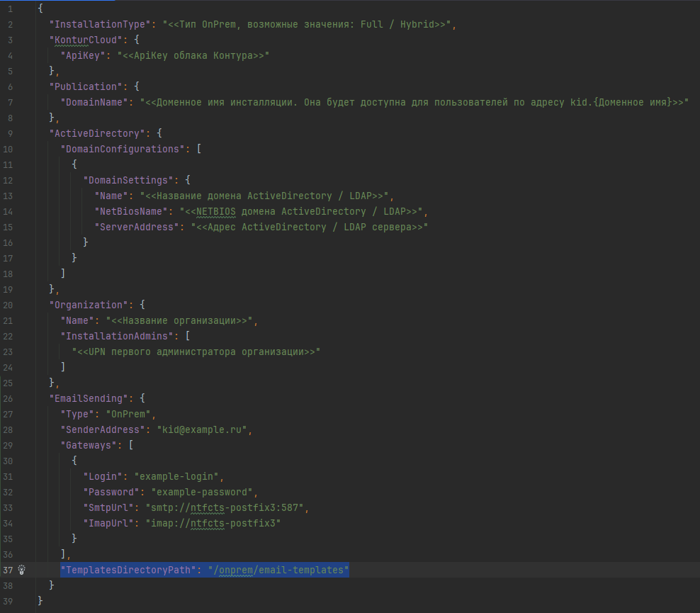Screen dimensions: 700x613
Task: Click line number 20 in the gutter
Action: pos(8,305)
